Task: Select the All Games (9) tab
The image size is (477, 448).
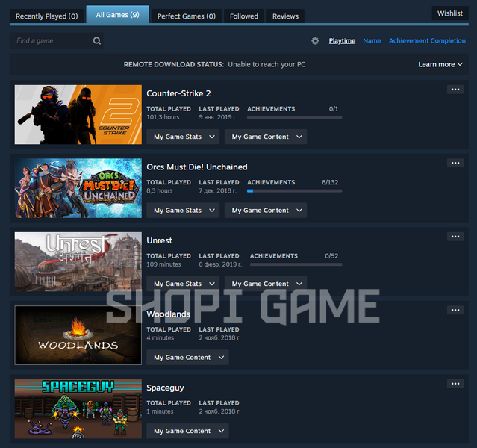Action: (118, 15)
